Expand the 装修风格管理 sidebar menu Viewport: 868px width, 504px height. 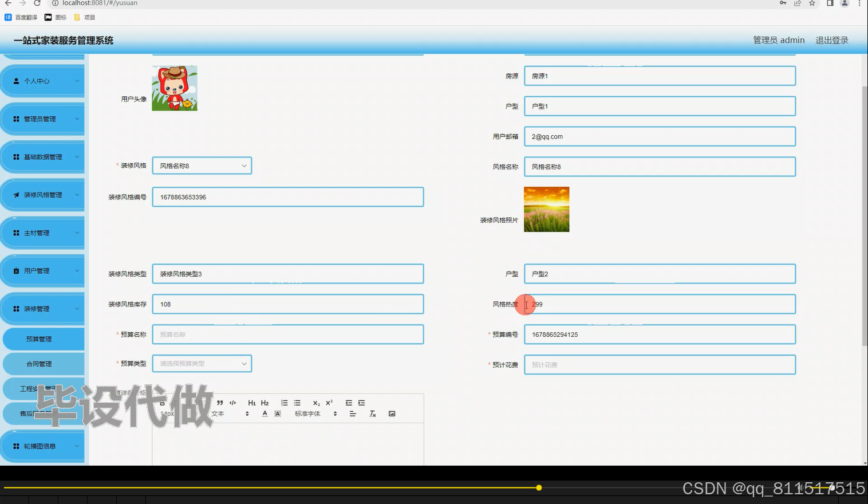[x=42, y=195]
